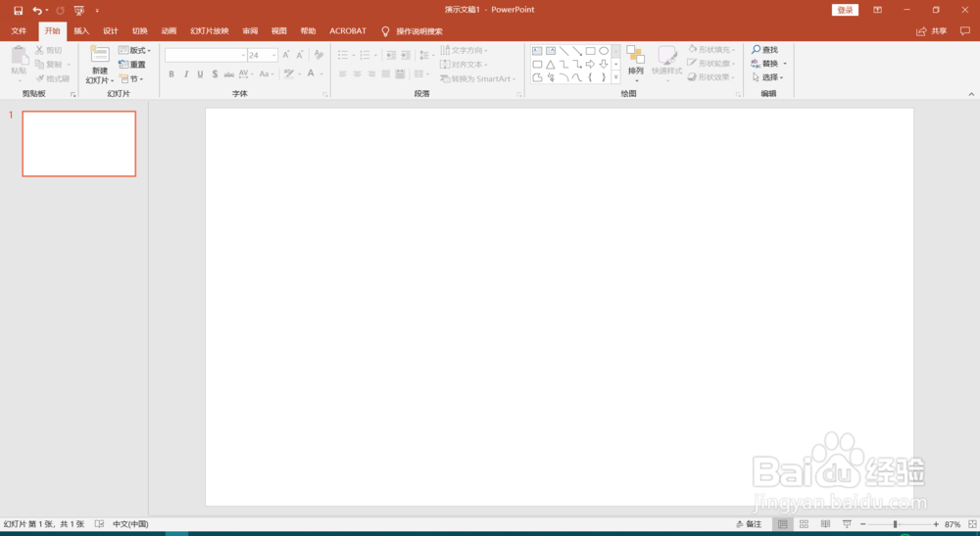Expand the shapes gallery More arrow
This screenshot has width=980, height=536.
tap(615, 77)
